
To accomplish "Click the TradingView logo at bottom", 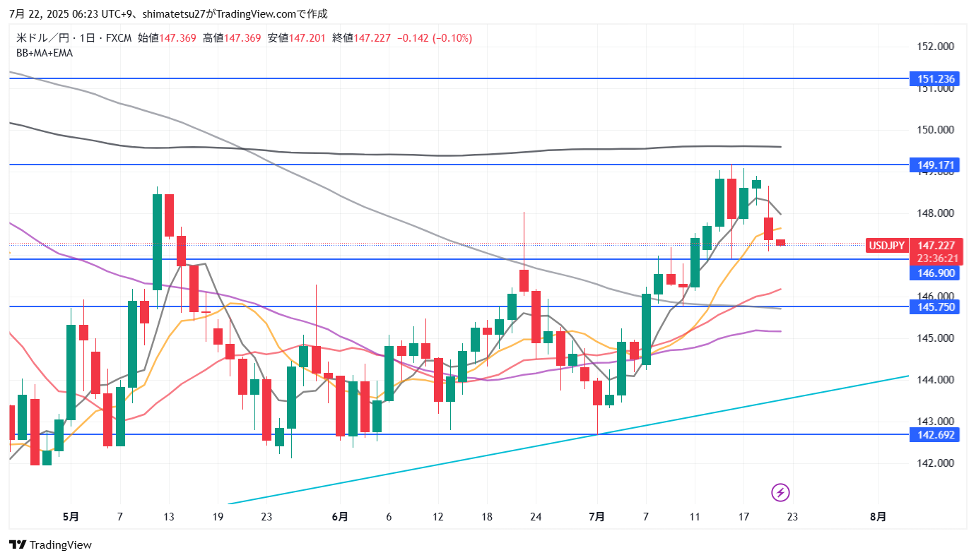I will [50, 545].
